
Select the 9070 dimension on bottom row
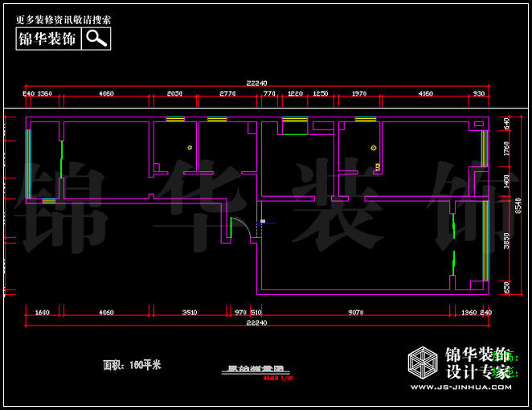pos(355,311)
